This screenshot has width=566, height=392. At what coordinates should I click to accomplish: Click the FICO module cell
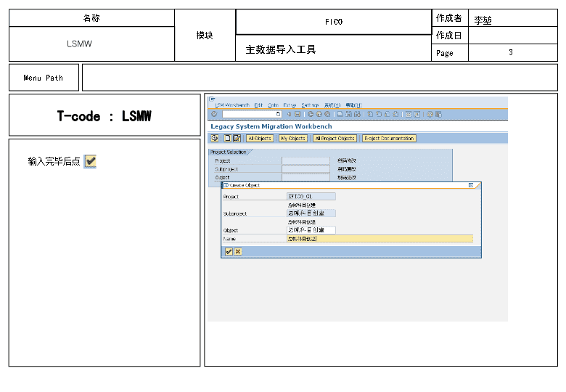(334, 22)
